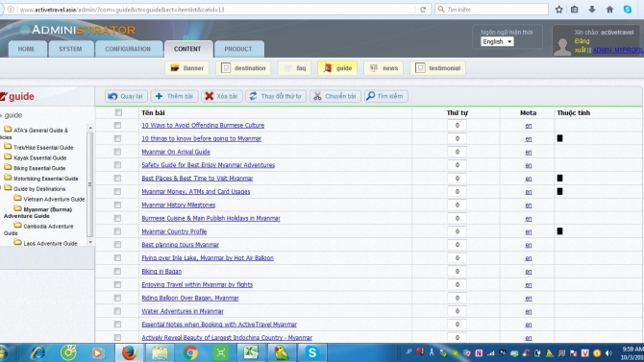The height and width of the screenshot is (362, 644).
Task: Click Quay lại back button
Action: (x=125, y=96)
